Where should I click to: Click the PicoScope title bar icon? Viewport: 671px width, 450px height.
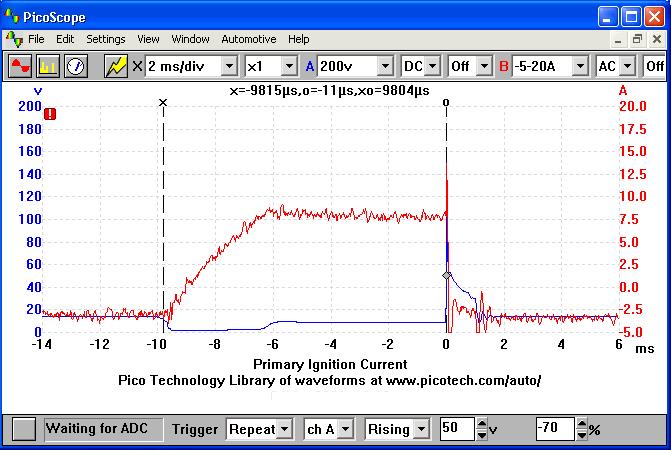coord(12,16)
